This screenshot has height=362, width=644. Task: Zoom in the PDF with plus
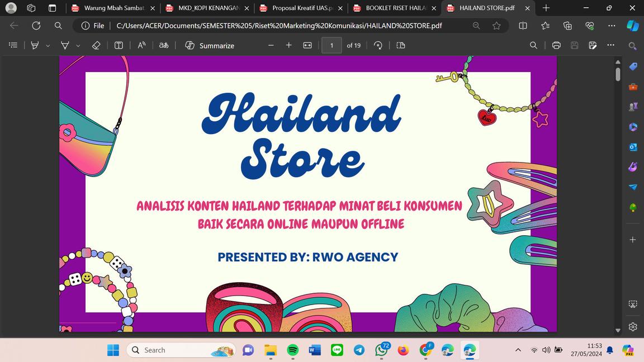pos(288,45)
